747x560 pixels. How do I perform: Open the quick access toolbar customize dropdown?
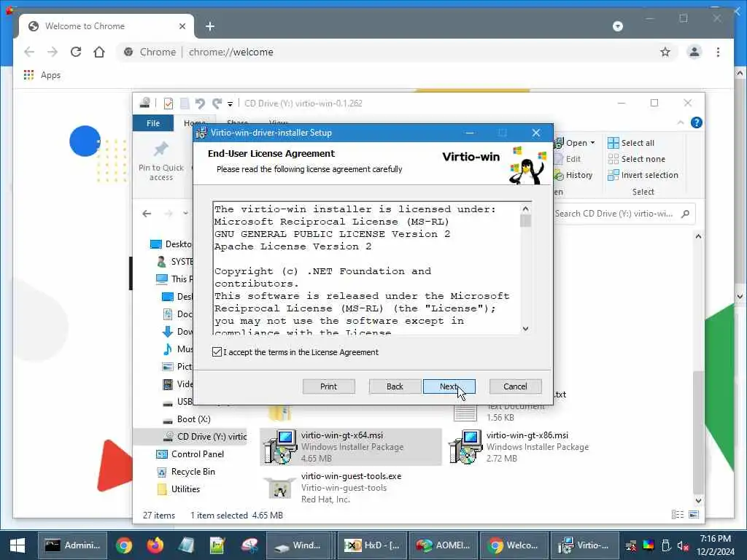point(230,104)
